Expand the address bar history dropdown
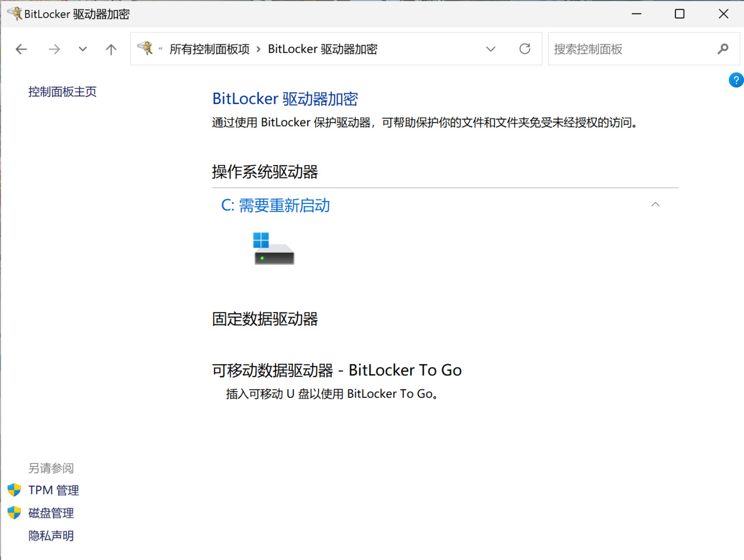This screenshot has width=744, height=560. point(491,49)
